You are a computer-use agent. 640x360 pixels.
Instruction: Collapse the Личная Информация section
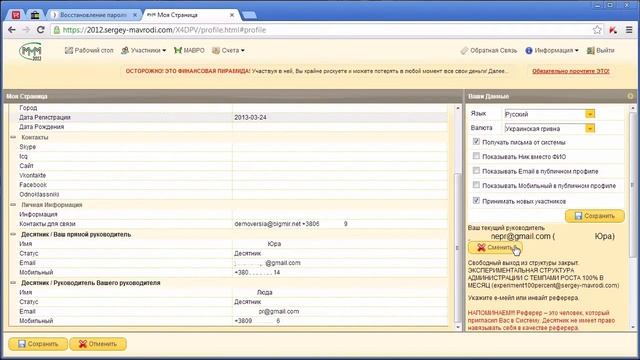coord(13,204)
